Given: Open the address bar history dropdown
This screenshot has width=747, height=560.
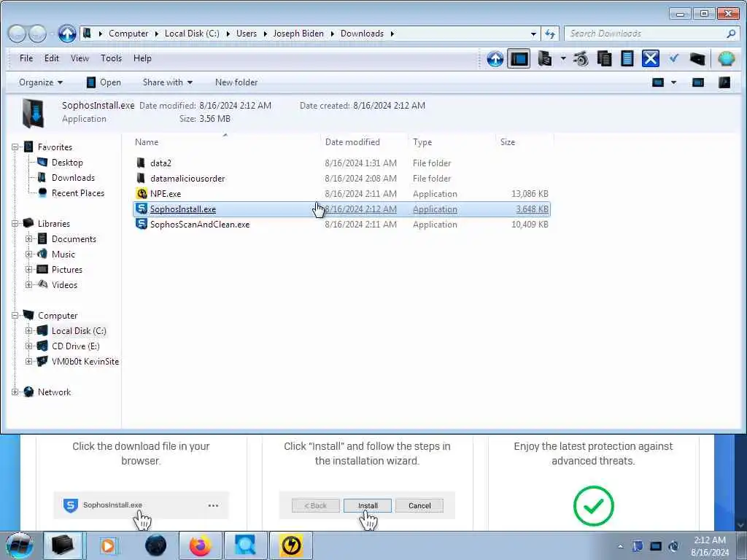Looking at the screenshot, I should pyautogui.click(x=533, y=34).
